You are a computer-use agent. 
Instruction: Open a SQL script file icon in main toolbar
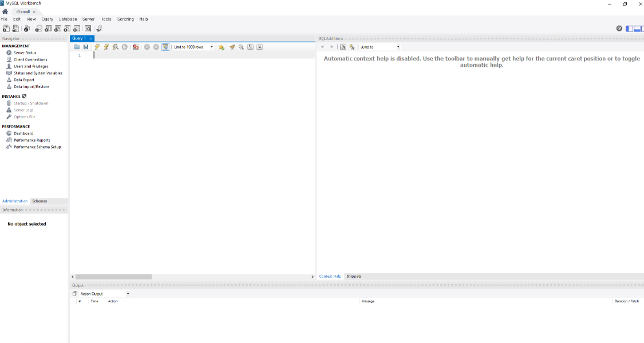(x=15, y=29)
